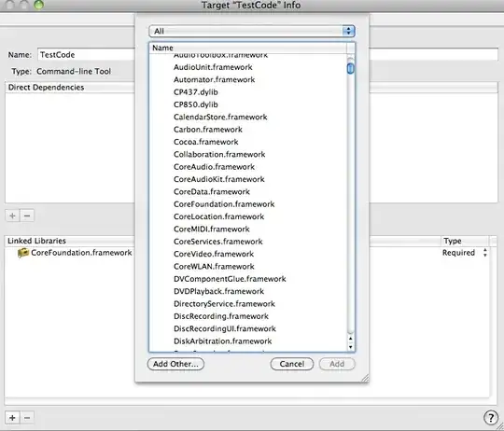504x431 pixels.
Task: Select CoreWLAN.framework in the list
Action: click(214, 267)
